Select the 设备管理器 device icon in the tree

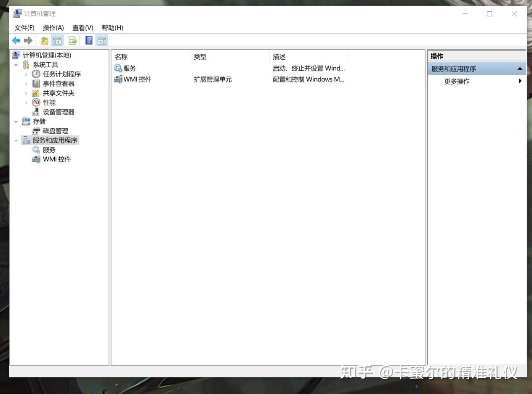pyautogui.click(x=36, y=112)
